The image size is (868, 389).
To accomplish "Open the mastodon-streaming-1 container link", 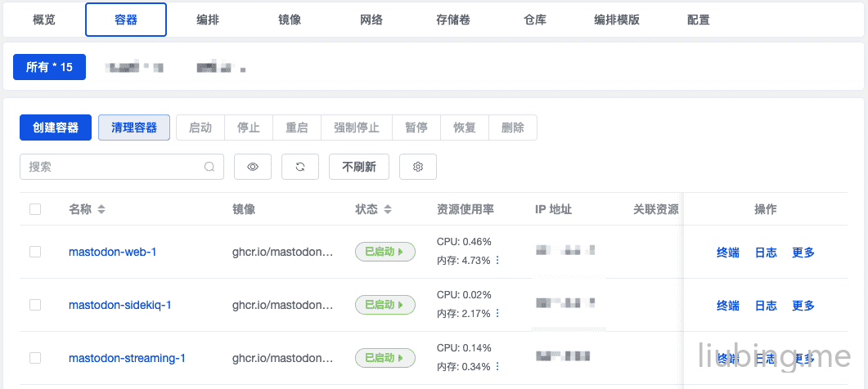I will pyautogui.click(x=127, y=358).
